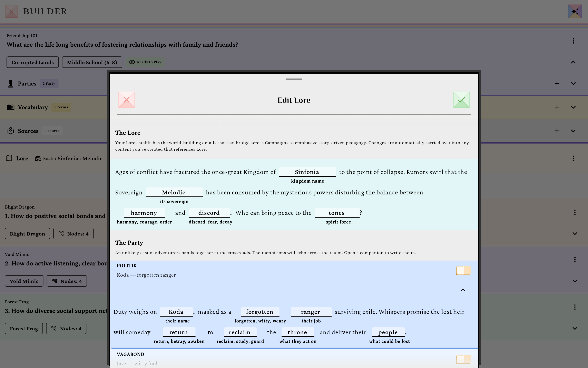
Task: Click the Ready to Play eye icon
Action: [x=132, y=62]
